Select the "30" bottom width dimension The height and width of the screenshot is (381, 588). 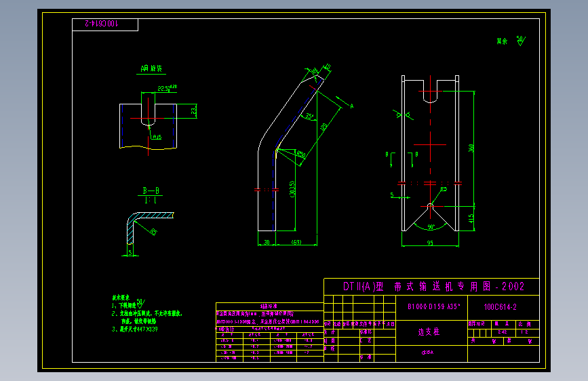pyautogui.click(x=267, y=242)
